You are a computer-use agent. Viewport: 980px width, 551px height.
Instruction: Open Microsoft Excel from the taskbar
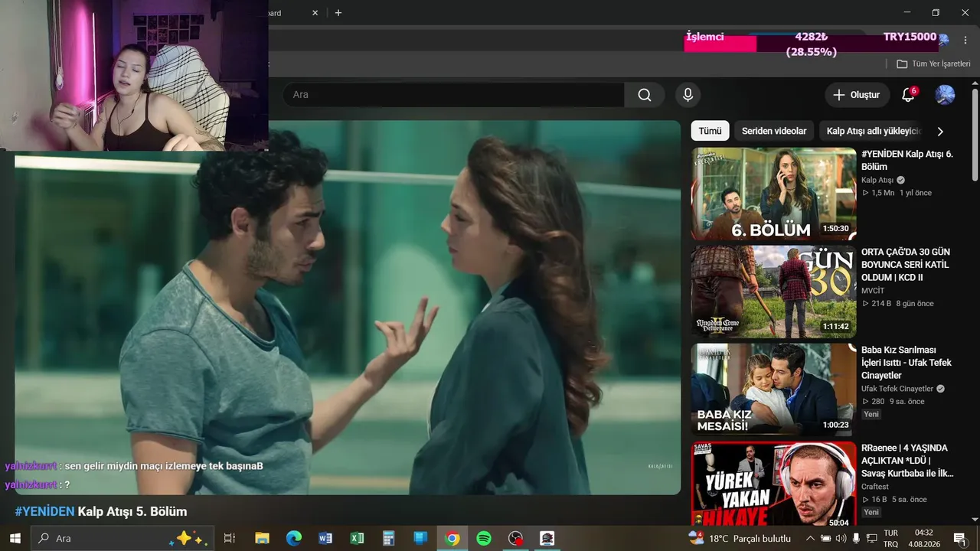pos(357,538)
